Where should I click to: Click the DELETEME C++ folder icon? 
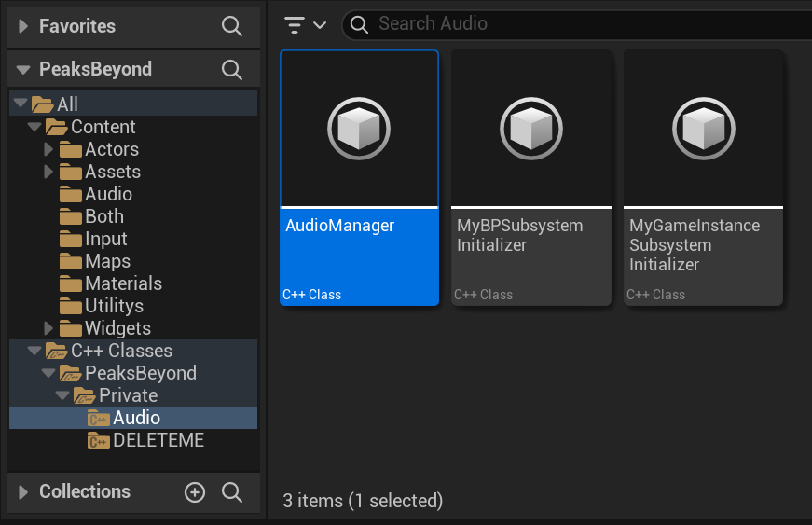99,440
